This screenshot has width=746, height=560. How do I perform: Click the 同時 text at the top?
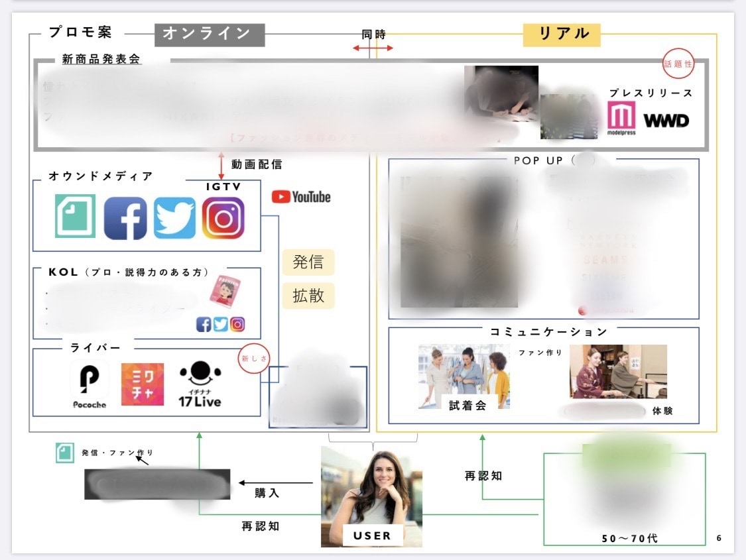(373, 34)
